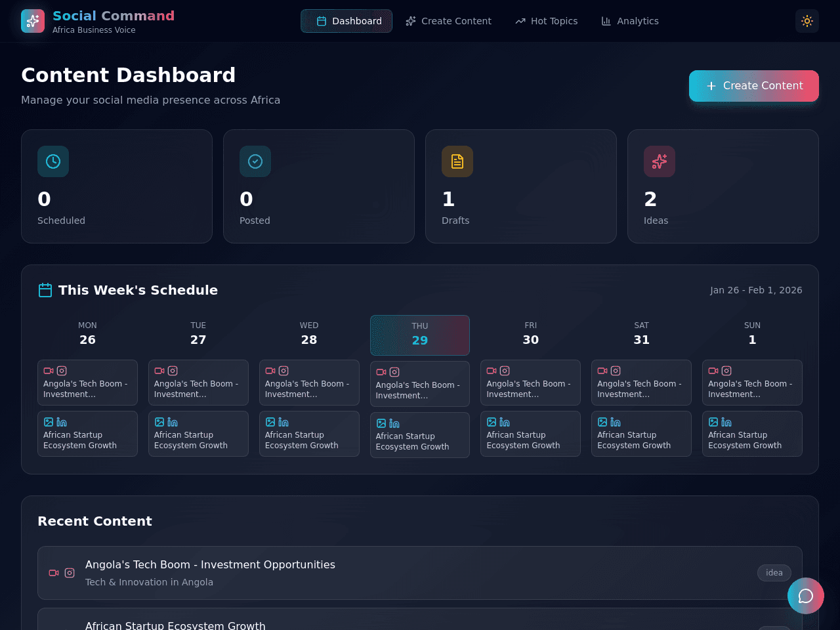This screenshot has width=840, height=630.
Task: Select Saturday 31 in the week schedule
Action: click(642, 334)
